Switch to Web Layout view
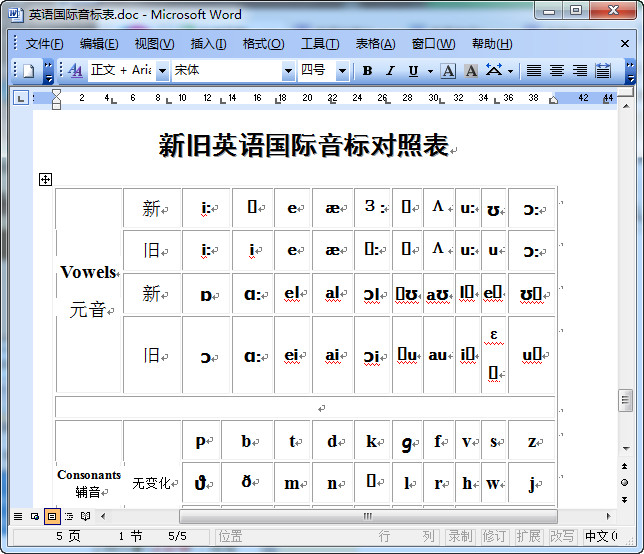Viewport: 644px width, 554px height. click(35, 516)
